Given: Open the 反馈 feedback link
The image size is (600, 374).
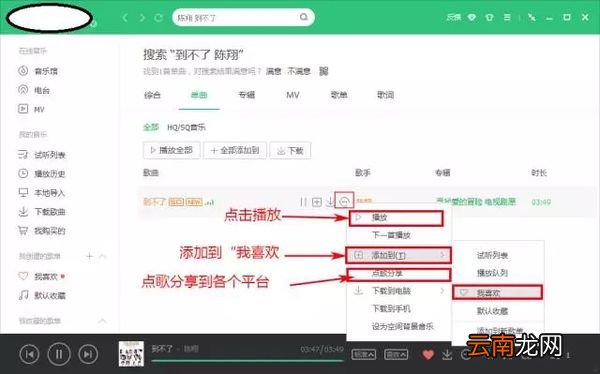Looking at the screenshot, I should point(453,17).
